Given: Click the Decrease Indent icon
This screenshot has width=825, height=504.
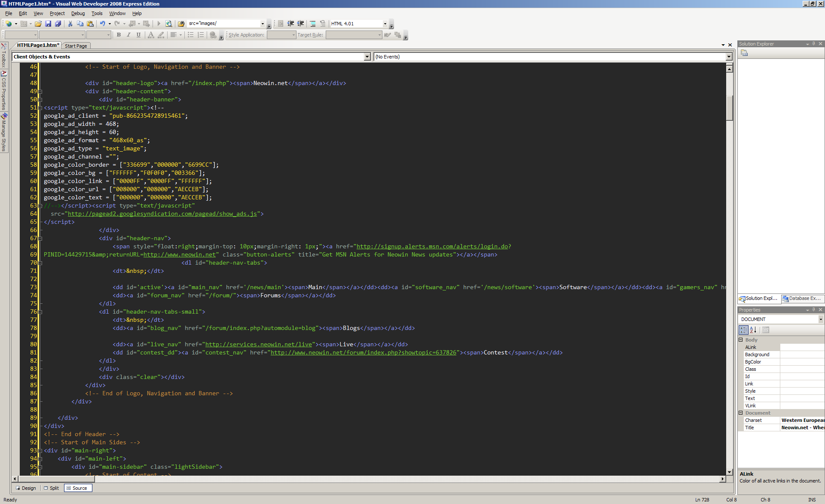Looking at the screenshot, I should [290, 24].
